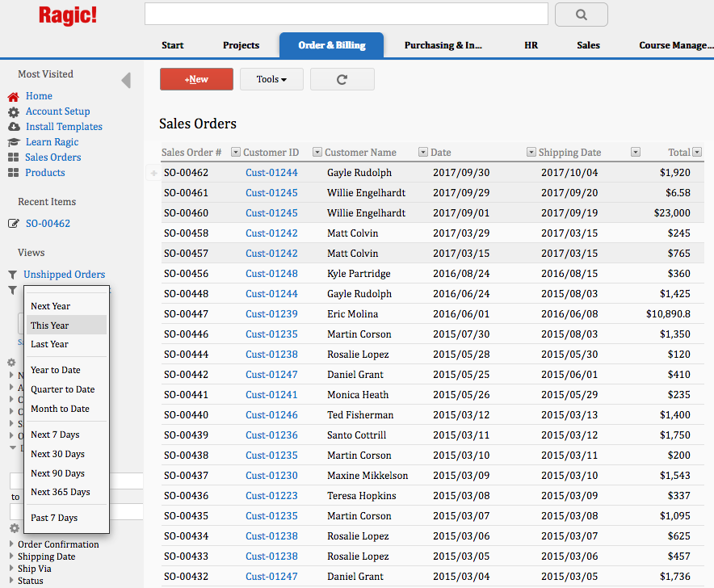Screen dimensions: 714x588
Task: Select Next 7 Days option
Action: [x=66, y=435]
